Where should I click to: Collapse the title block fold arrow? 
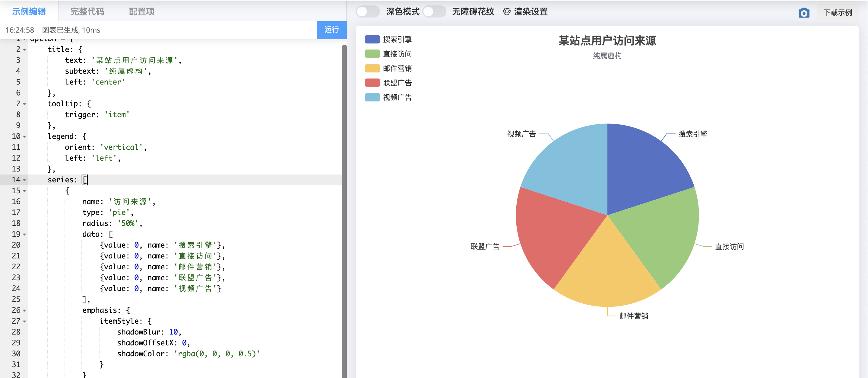(x=25, y=50)
